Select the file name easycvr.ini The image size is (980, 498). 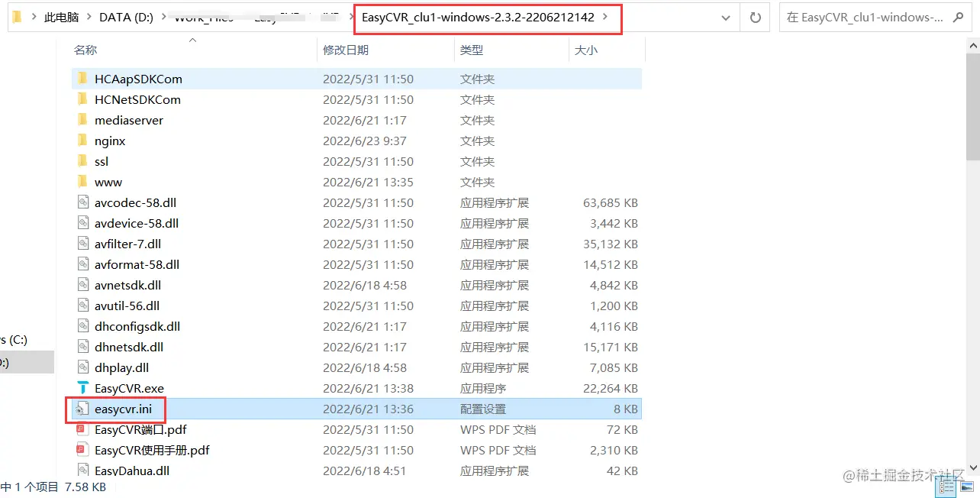(x=123, y=409)
